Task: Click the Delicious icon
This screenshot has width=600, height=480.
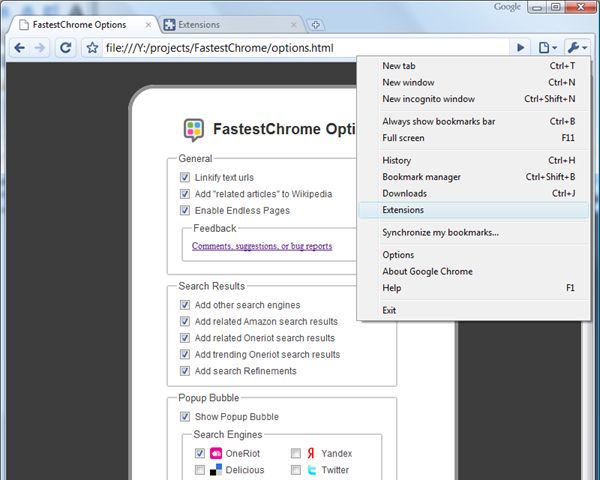Action: (216, 470)
